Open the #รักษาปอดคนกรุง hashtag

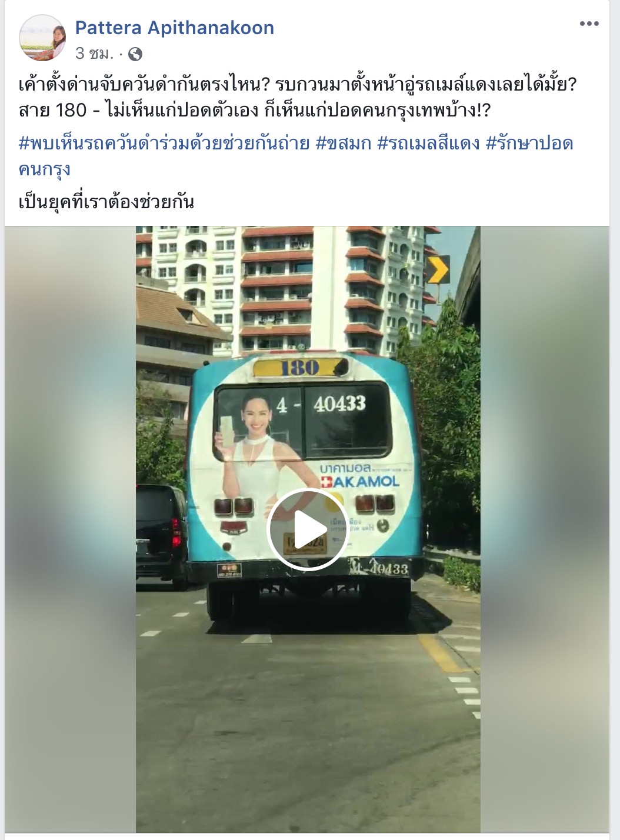(296, 156)
